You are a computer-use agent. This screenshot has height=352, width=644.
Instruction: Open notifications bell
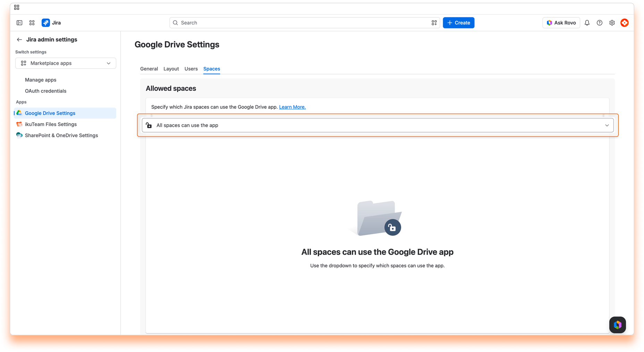pos(587,23)
